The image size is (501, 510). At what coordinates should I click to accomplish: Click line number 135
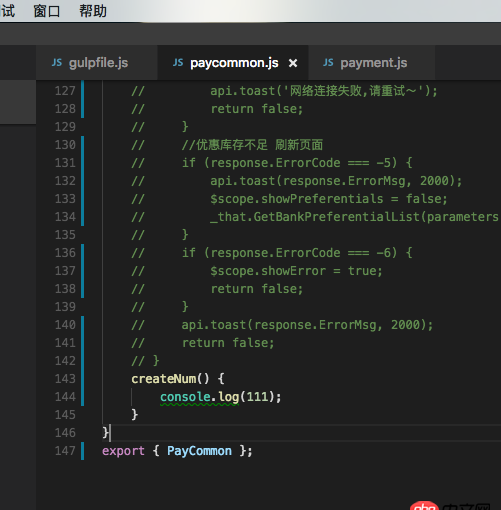[65, 235]
